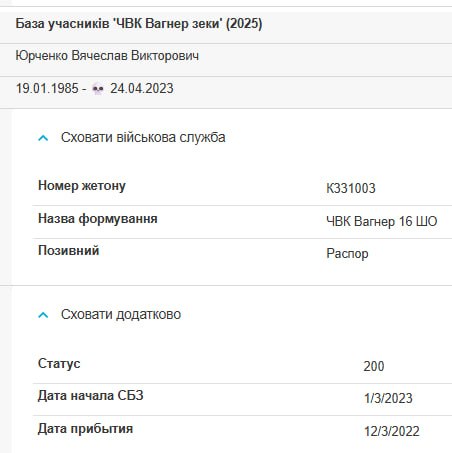
Task: Click the token number K331003 value
Action: point(351,188)
